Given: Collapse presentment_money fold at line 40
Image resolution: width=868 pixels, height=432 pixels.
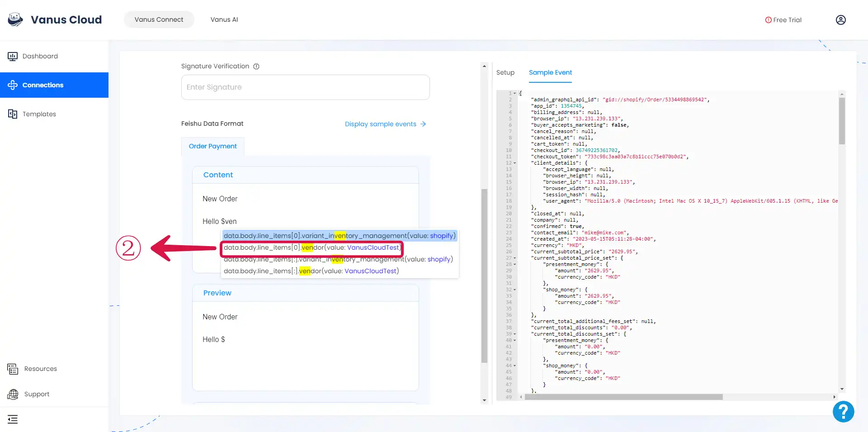Looking at the screenshot, I should coord(514,340).
